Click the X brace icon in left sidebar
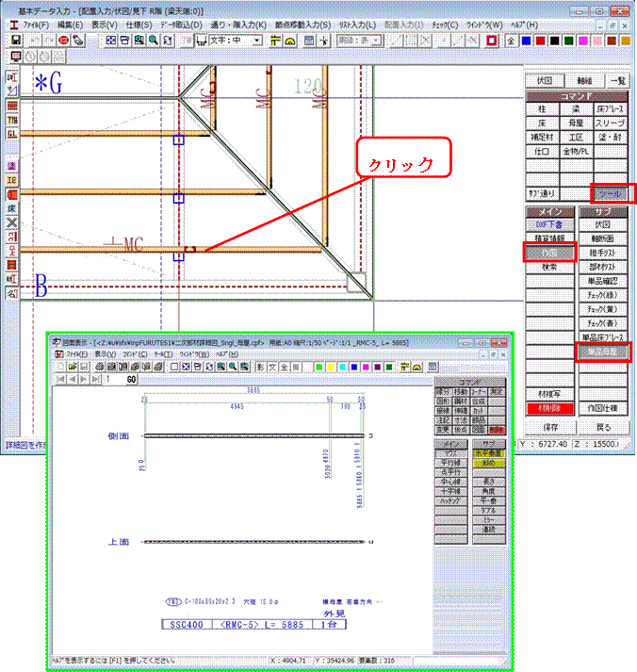The width and height of the screenshot is (637, 672). [x=12, y=222]
